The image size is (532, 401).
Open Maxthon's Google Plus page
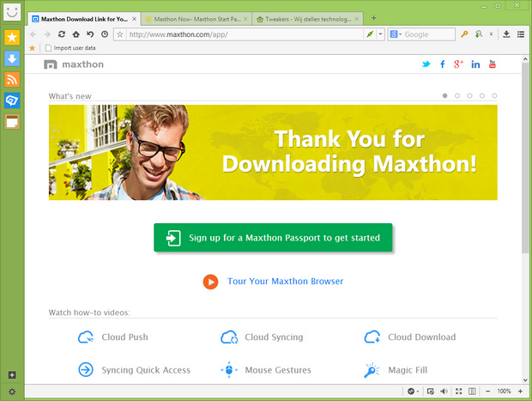[458, 64]
